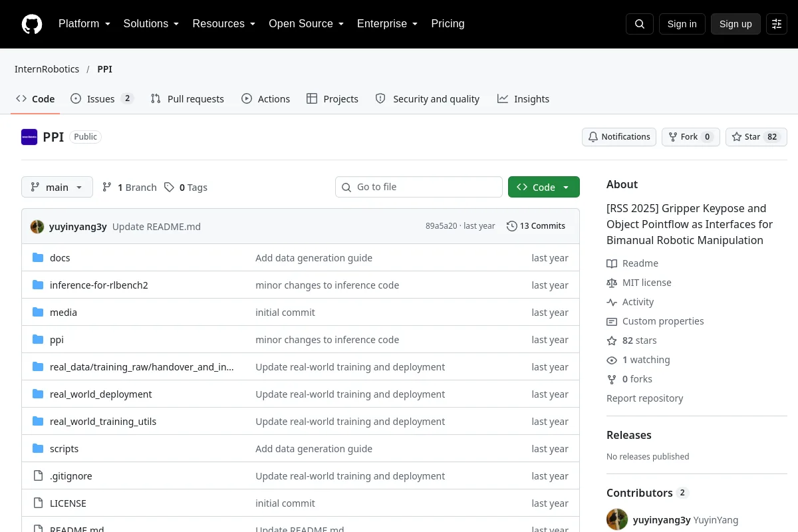Click yuyinyang3y contributor avatar

click(x=617, y=520)
